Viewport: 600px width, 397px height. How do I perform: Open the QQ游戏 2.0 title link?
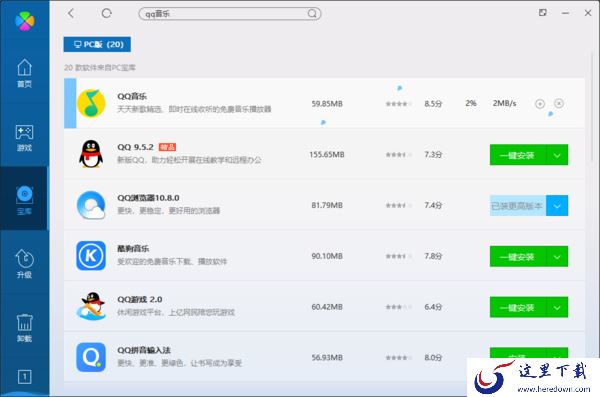tap(140, 299)
